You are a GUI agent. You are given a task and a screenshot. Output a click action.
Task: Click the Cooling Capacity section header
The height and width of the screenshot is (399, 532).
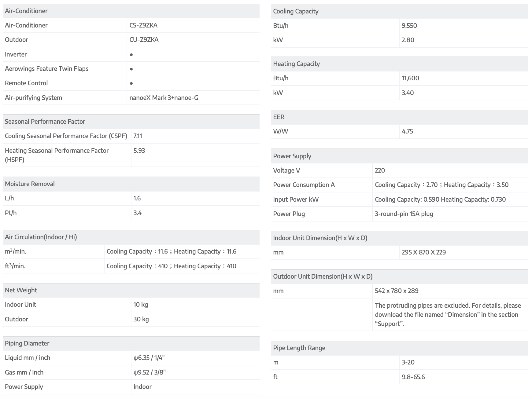pos(296,11)
